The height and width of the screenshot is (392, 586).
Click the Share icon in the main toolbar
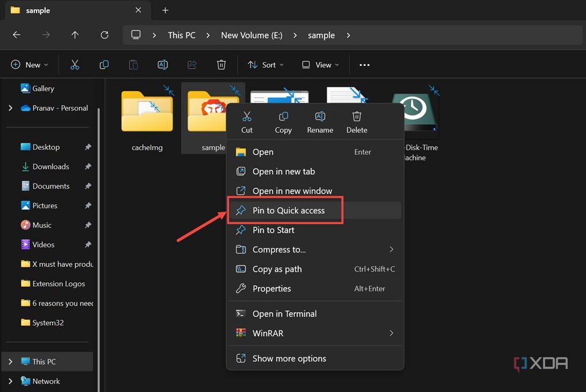click(x=192, y=65)
